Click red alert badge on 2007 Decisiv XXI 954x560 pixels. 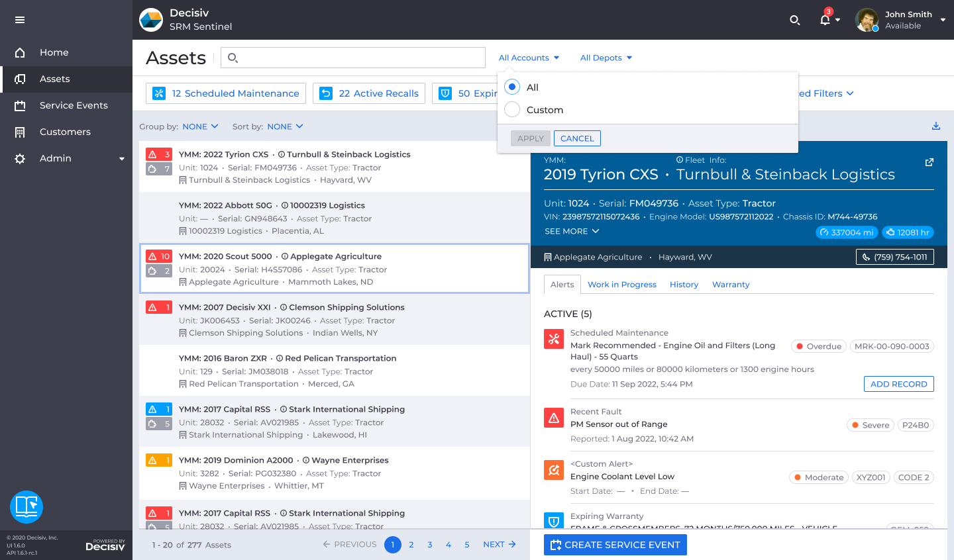(159, 307)
